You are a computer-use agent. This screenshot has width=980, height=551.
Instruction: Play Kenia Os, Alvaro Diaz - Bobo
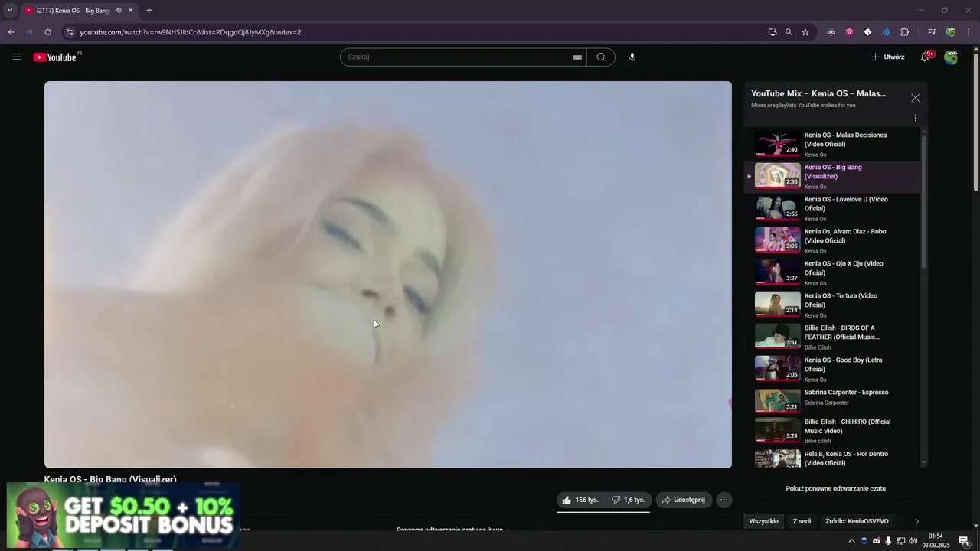click(834, 240)
